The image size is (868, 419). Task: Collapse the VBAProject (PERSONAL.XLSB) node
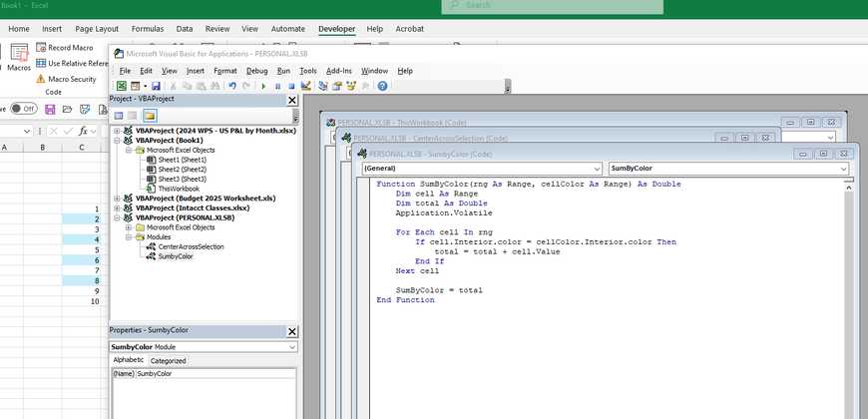click(117, 217)
